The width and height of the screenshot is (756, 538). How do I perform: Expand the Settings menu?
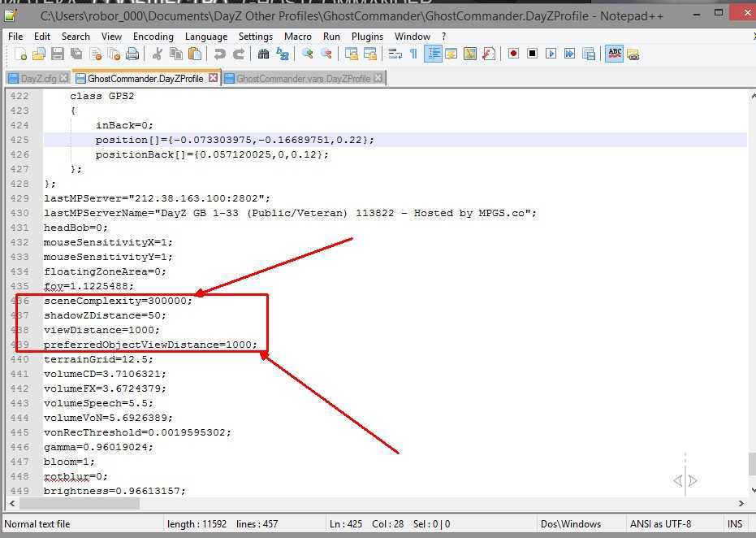coord(255,37)
